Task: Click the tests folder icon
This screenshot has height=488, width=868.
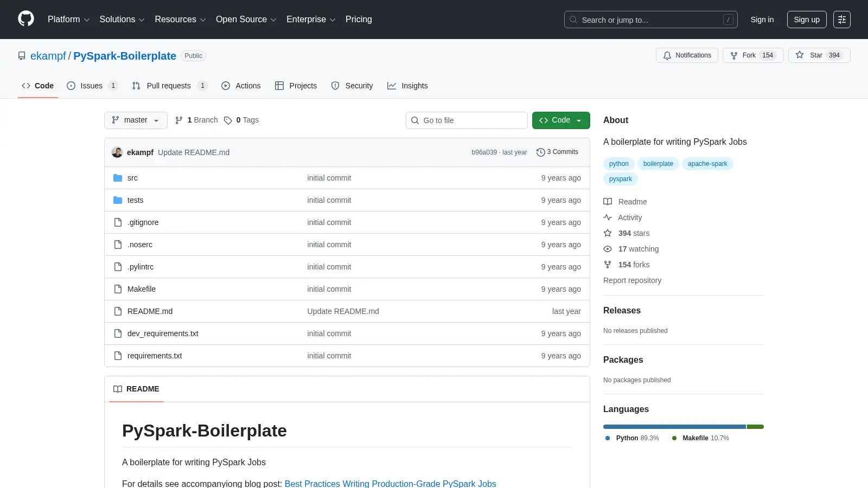Action: coord(118,200)
